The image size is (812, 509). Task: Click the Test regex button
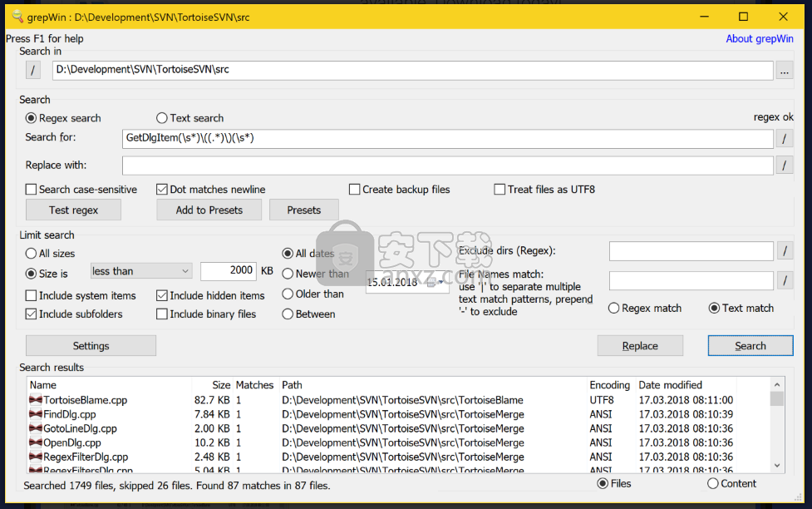point(73,210)
